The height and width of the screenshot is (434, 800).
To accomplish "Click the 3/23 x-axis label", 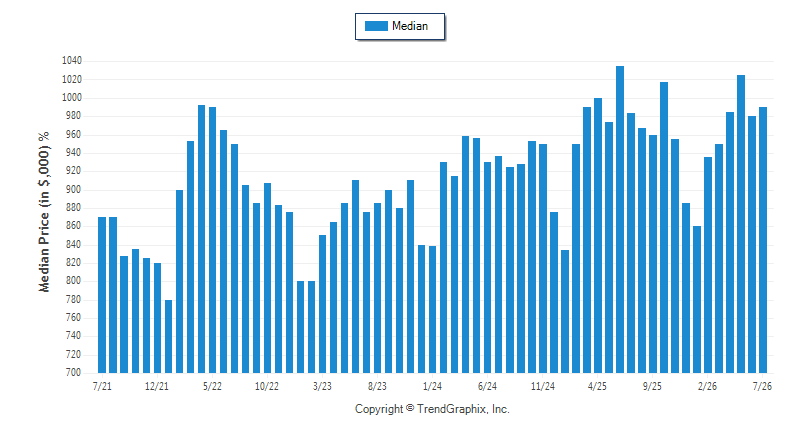I will pos(322,386).
